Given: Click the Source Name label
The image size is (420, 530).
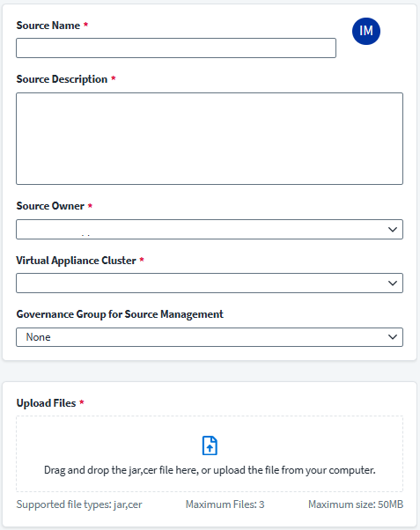Looking at the screenshot, I should click(x=48, y=26).
